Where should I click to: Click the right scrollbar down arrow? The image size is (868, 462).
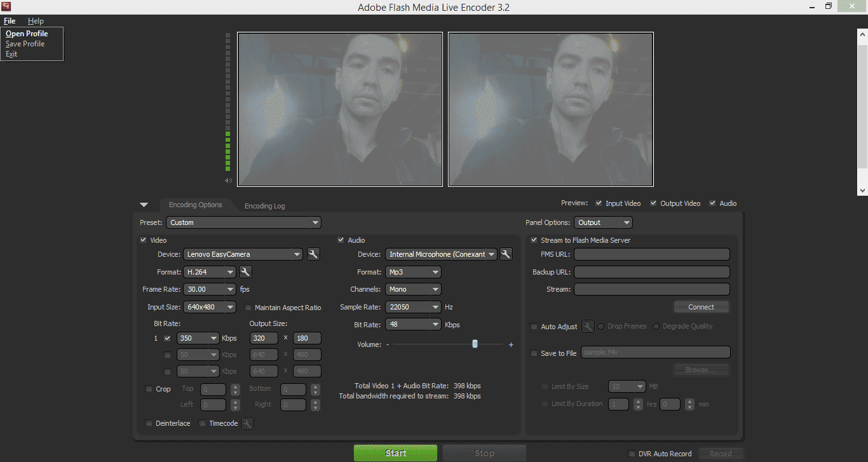coord(862,190)
